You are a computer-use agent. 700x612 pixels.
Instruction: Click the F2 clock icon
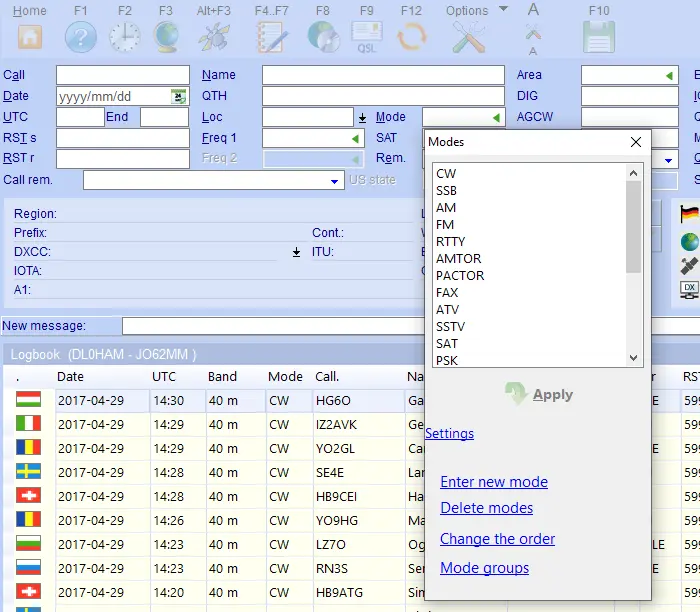[125, 37]
